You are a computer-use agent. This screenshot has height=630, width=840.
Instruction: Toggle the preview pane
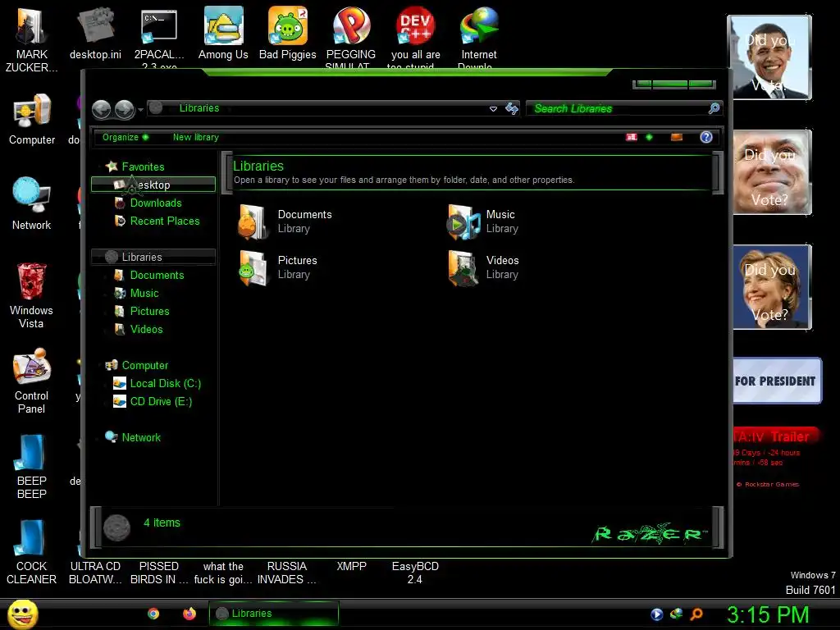point(677,137)
